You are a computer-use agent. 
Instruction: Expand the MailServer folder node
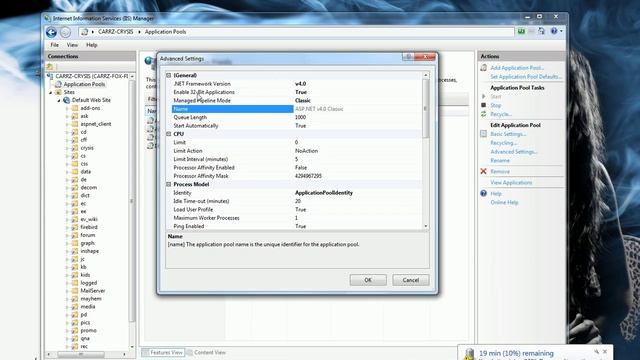(x=67, y=291)
